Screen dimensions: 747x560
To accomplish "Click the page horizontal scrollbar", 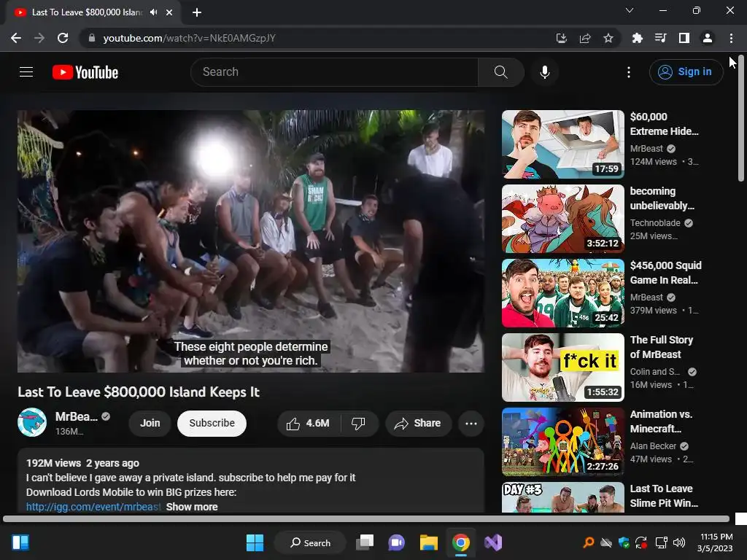I will (366, 518).
